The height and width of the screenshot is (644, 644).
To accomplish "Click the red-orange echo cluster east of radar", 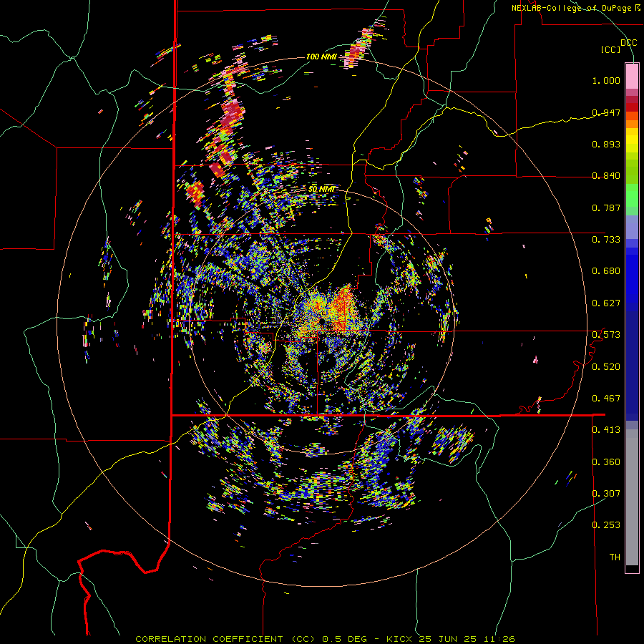I will 342,306.
